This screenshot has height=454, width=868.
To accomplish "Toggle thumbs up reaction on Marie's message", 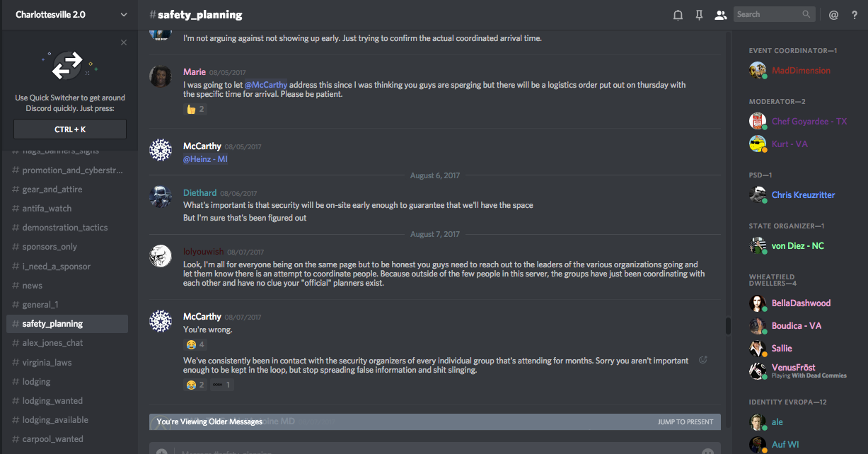I will pyautogui.click(x=195, y=109).
